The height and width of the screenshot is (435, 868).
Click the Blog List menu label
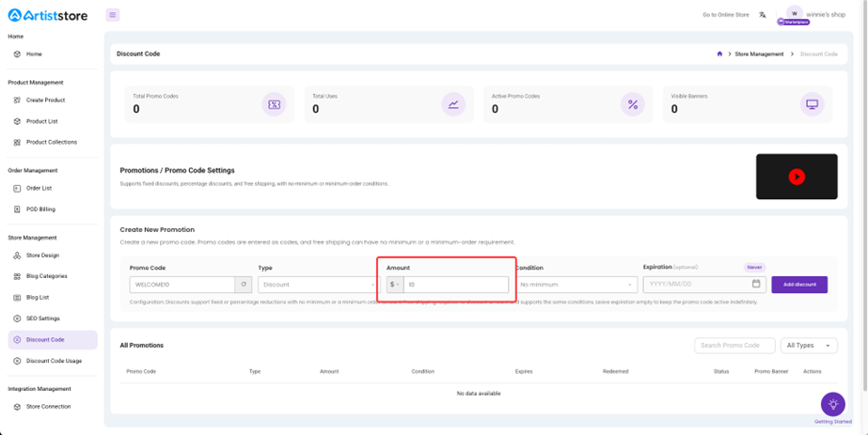38,298
